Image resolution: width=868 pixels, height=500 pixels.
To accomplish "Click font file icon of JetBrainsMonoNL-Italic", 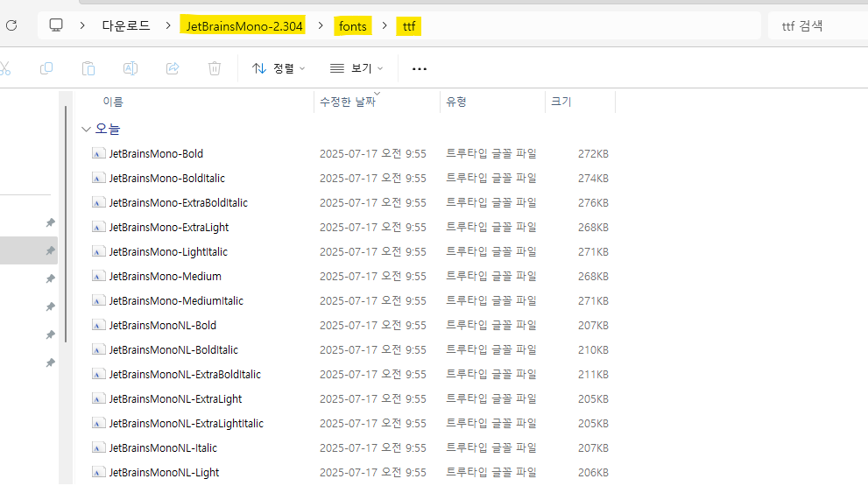I will coord(98,447).
